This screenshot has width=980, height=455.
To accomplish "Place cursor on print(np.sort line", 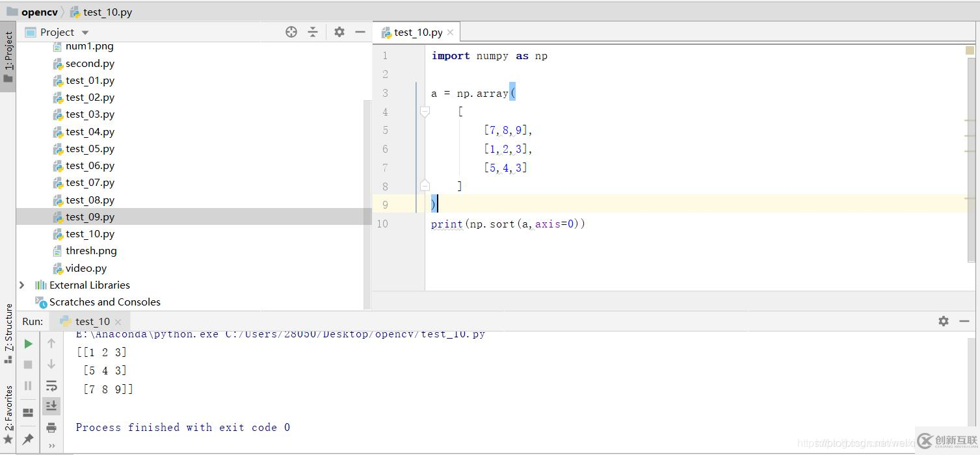I will [x=508, y=224].
